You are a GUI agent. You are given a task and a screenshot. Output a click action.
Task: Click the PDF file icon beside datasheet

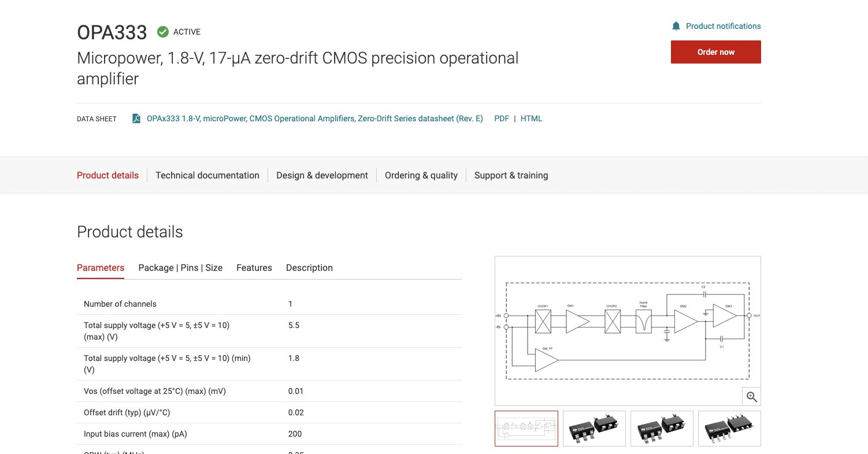point(136,118)
